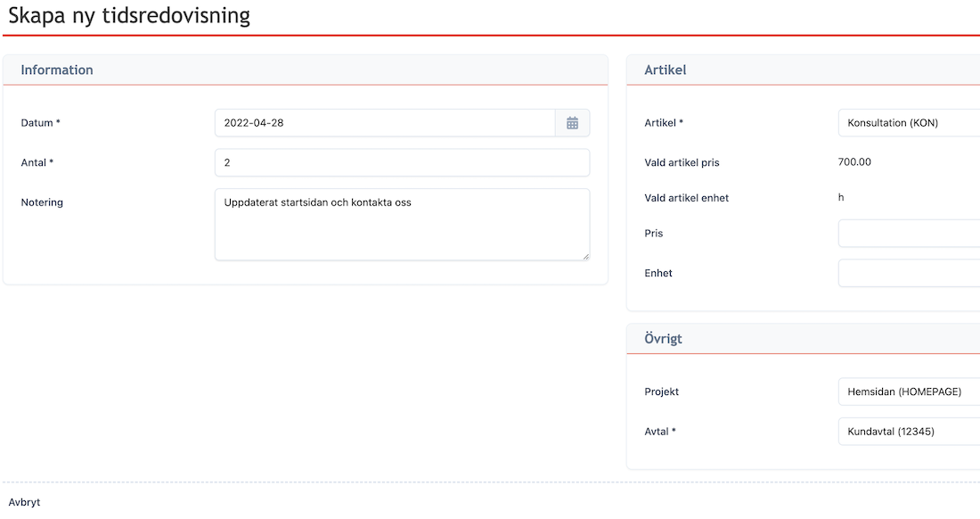Open the Artikel dropdown Konsultation (KON)
The height and width of the screenshot is (519, 980).
[909, 123]
